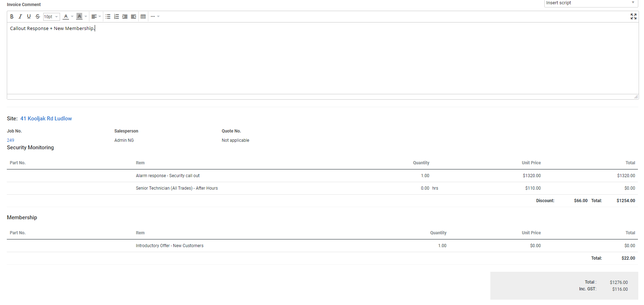Click the $1254.00 section total
The height and width of the screenshot is (305, 644).
pos(626,201)
